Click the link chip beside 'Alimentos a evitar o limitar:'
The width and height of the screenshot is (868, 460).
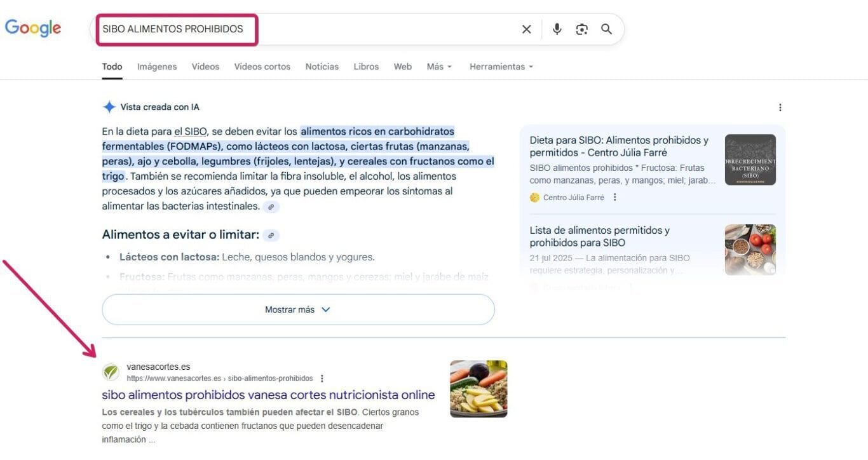click(x=271, y=235)
